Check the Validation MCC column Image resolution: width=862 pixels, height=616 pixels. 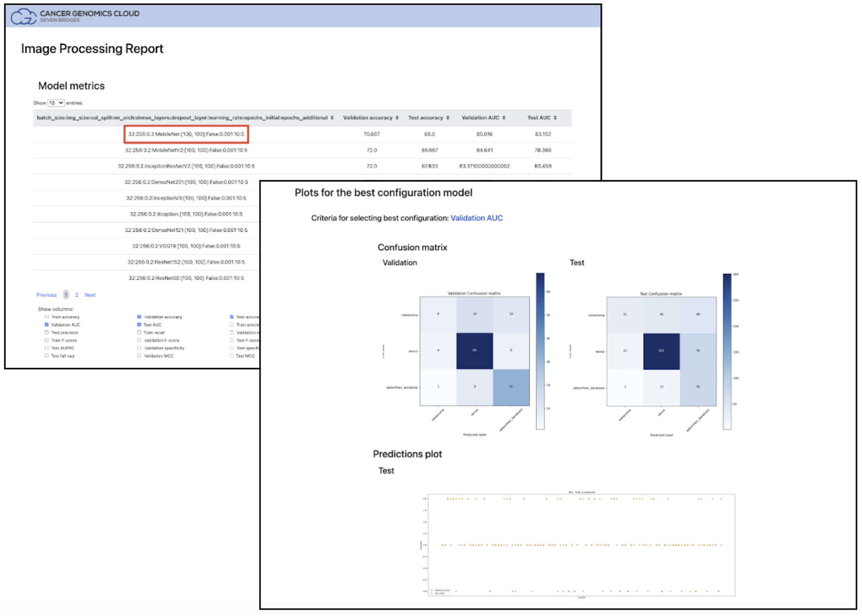pyautogui.click(x=139, y=356)
